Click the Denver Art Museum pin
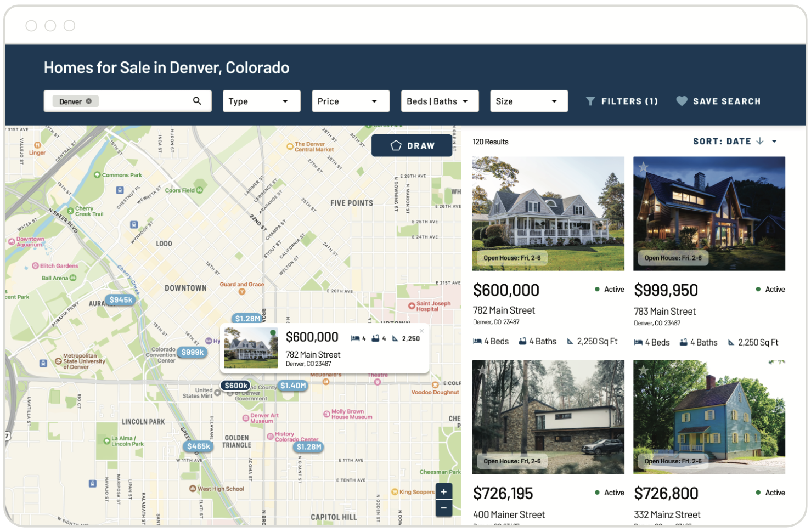This screenshot has height=532, width=811. [246, 418]
